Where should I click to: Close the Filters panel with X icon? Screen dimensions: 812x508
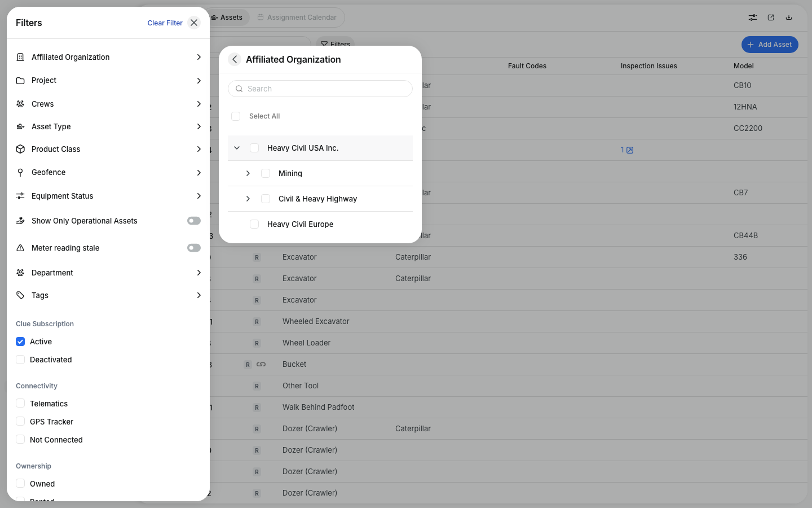(194, 23)
